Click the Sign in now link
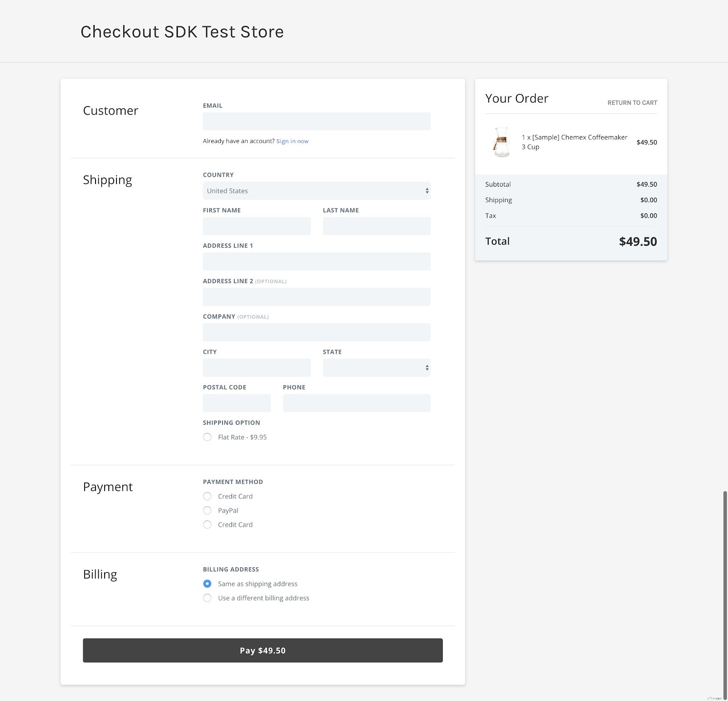The width and height of the screenshot is (728, 701). pyautogui.click(x=292, y=141)
